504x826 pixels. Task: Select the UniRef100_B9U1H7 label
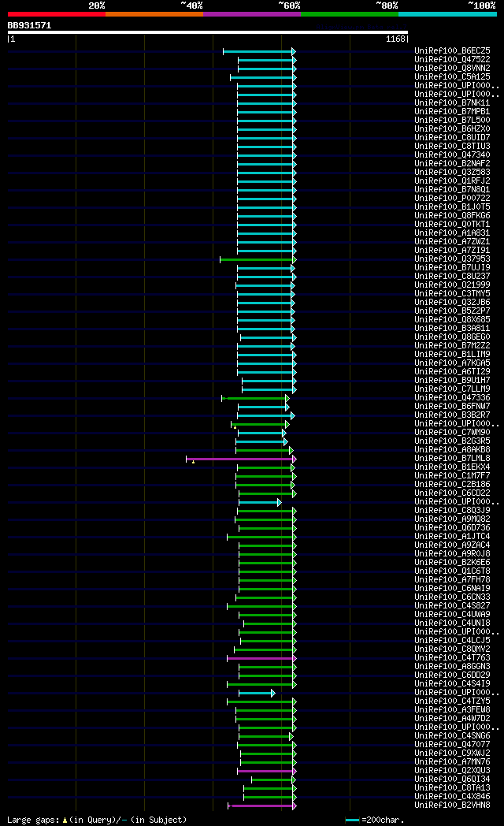pos(452,381)
